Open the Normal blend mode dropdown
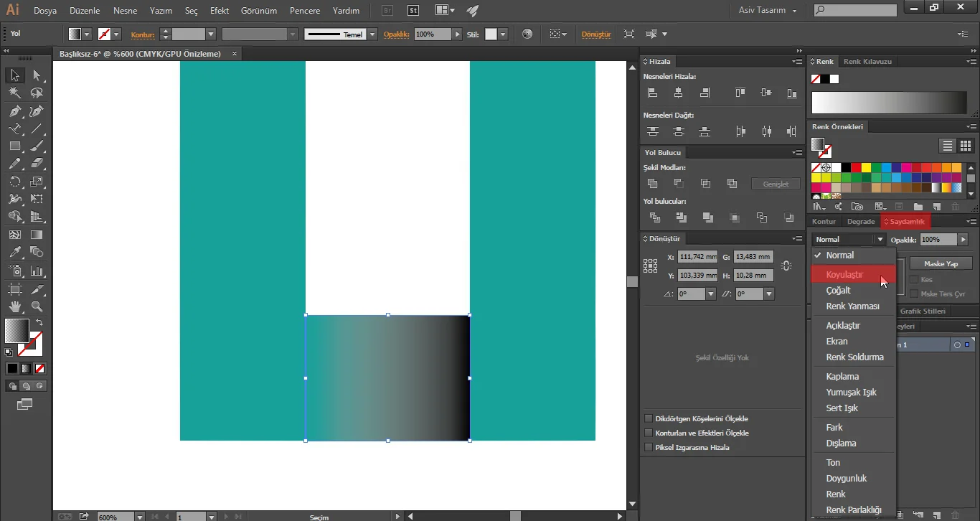The width and height of the screenshot is (980, 521). coord(849,239)
